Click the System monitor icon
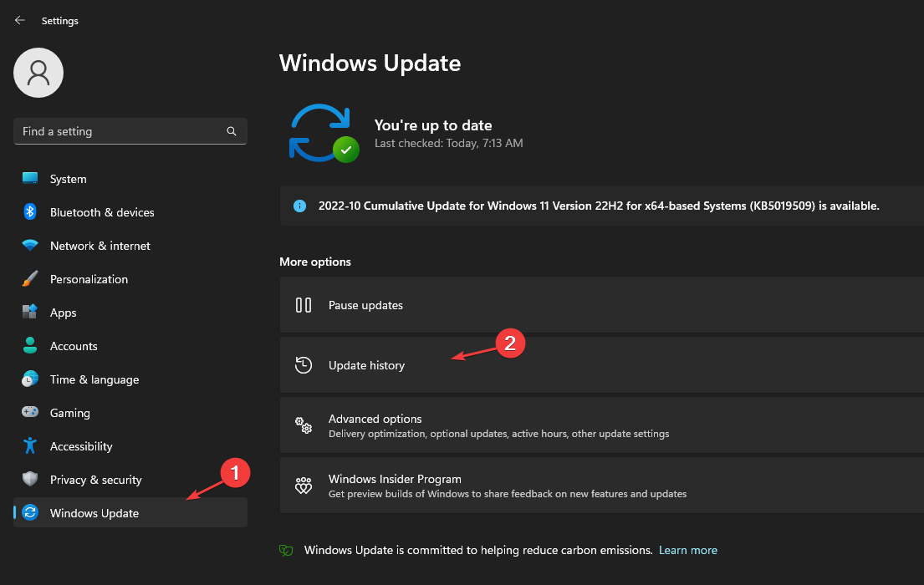Image resolution: width=924 pixels, height=585 pixels. (30, 179)
